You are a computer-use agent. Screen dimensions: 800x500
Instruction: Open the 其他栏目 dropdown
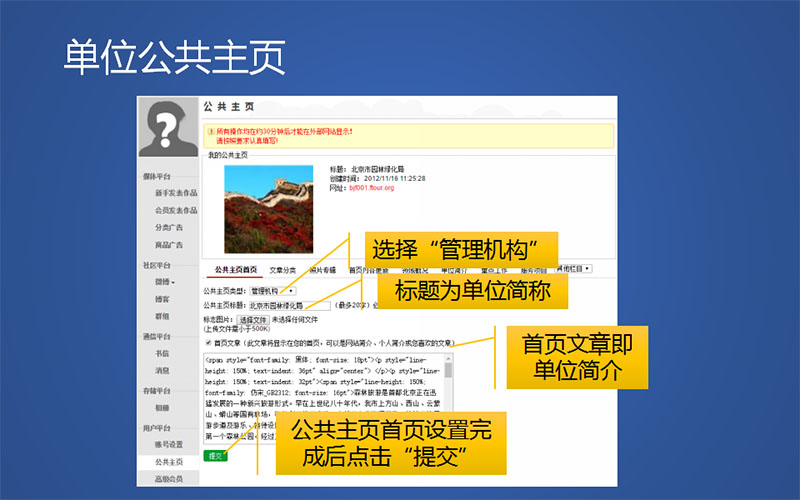tap(573, 269)
